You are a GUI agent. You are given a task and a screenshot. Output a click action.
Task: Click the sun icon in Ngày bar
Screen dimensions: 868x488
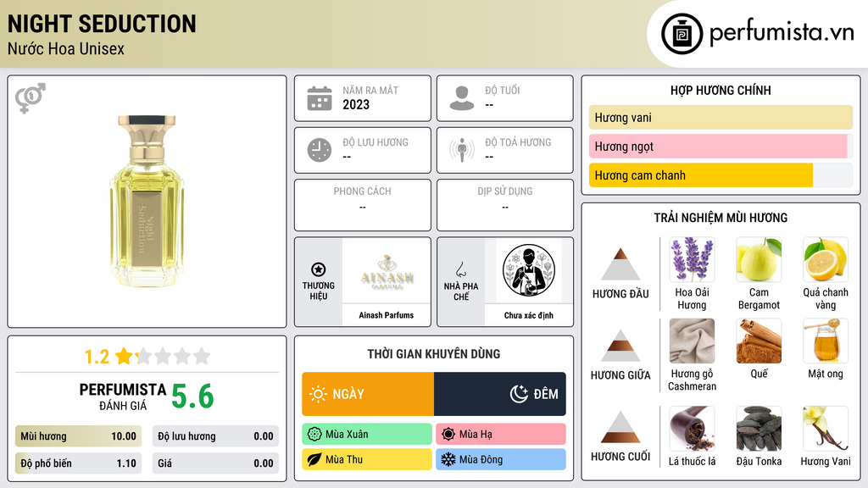318,394
